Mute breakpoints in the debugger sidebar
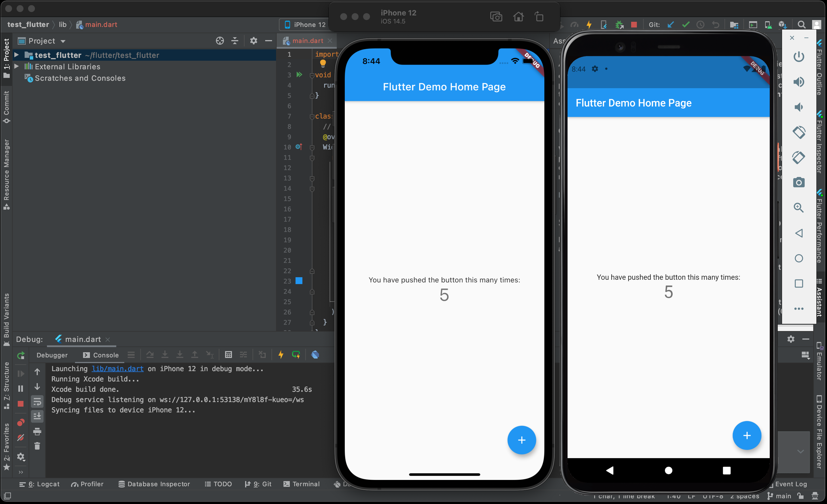827x504 pixels. (20, 437)
